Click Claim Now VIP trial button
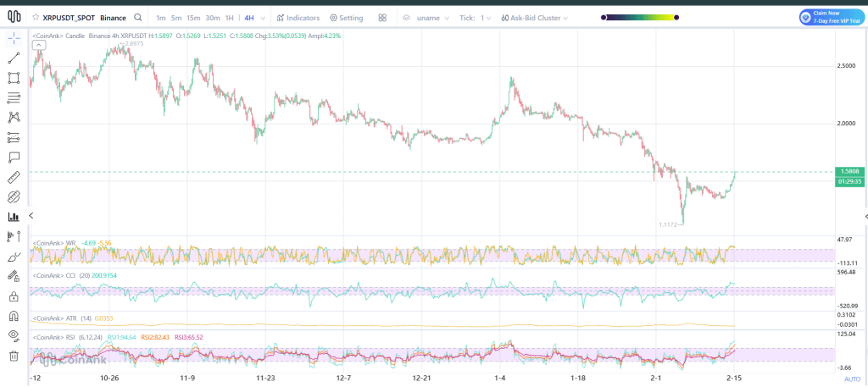 click(830, 17)
